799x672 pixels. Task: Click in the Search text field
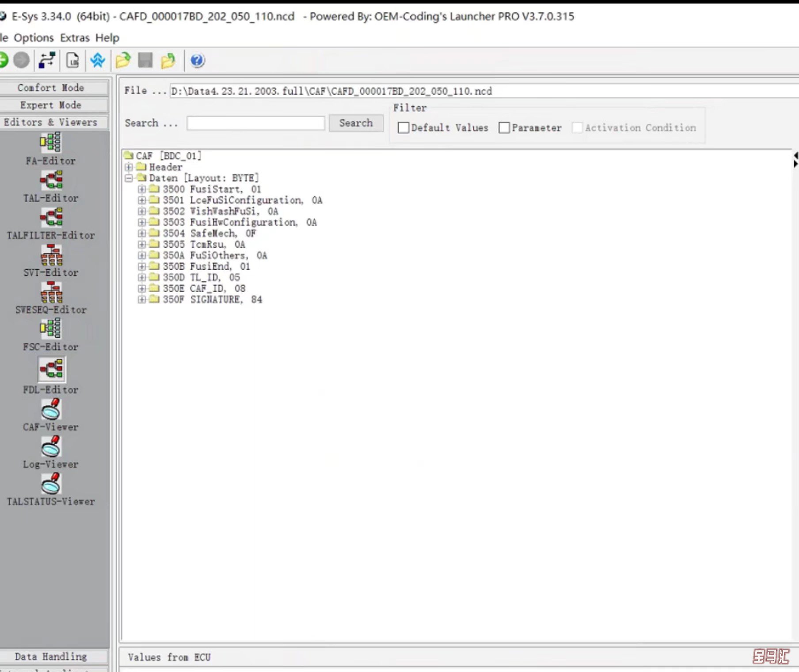pos(256,123)
